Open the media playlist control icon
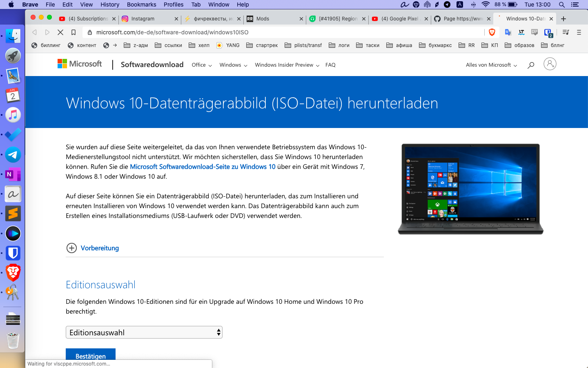This screenshot has height=368, width=588. coord(566,32)
